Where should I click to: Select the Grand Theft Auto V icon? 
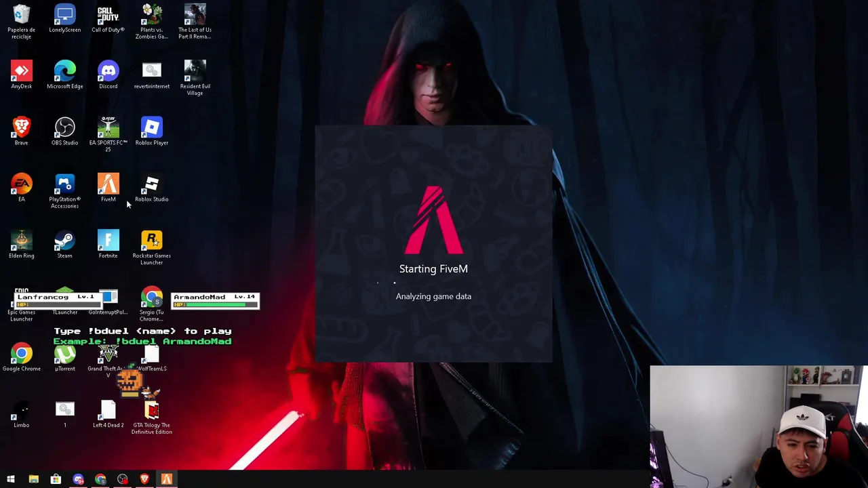click(108, 360)
